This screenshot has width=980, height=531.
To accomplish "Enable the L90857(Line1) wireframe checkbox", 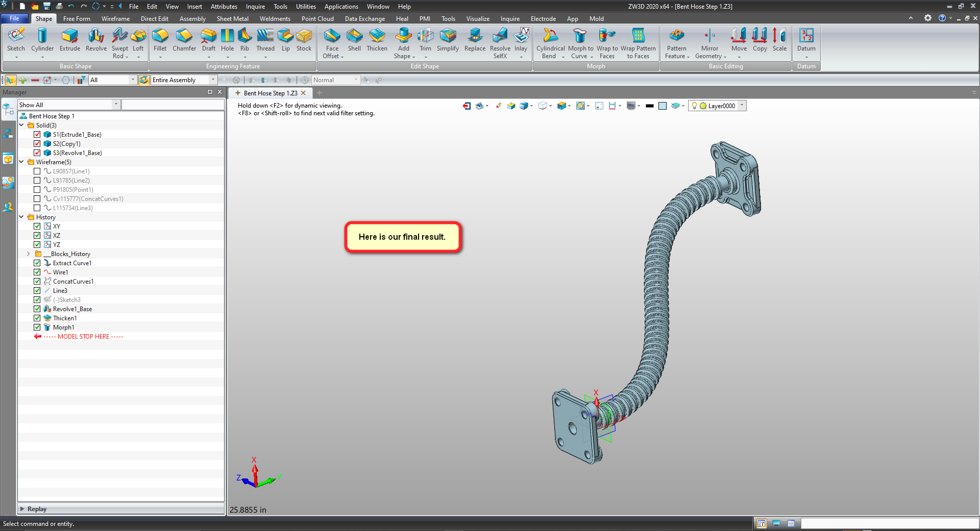I will [37, 171].
